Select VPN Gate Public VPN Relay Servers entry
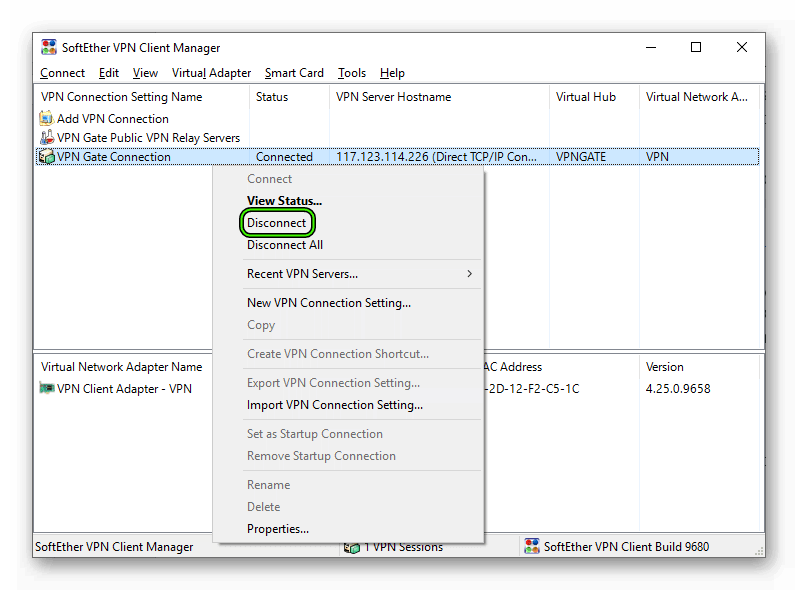 (148, 138)
